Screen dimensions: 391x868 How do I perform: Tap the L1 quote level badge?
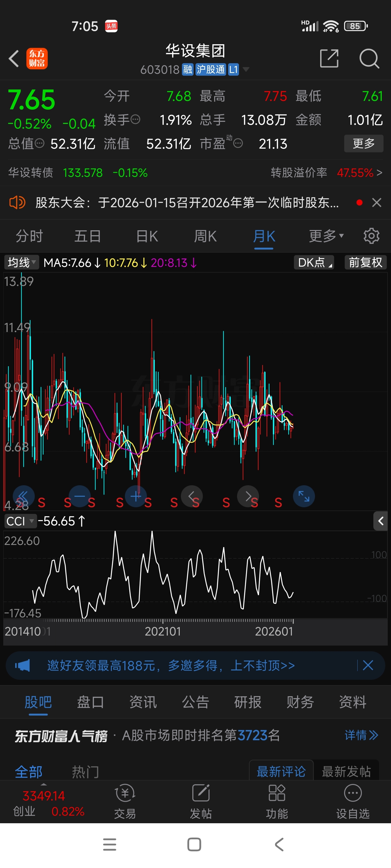[234, 69]
